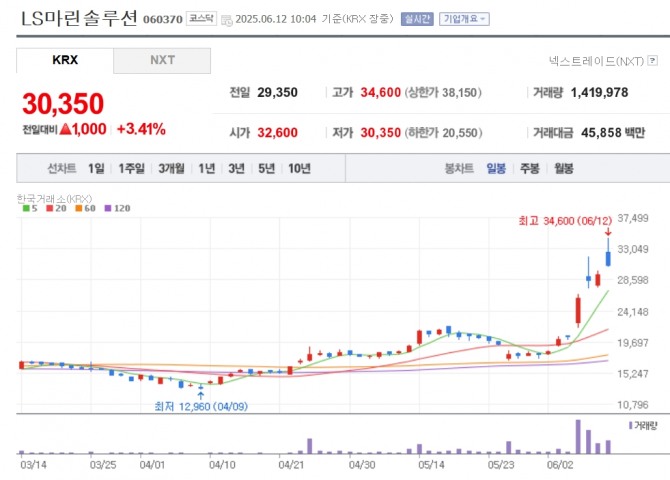Select the 10년 line chart period
Viewport: 670px width, 480px height.
pyautogui.click(x=299, y=168)
